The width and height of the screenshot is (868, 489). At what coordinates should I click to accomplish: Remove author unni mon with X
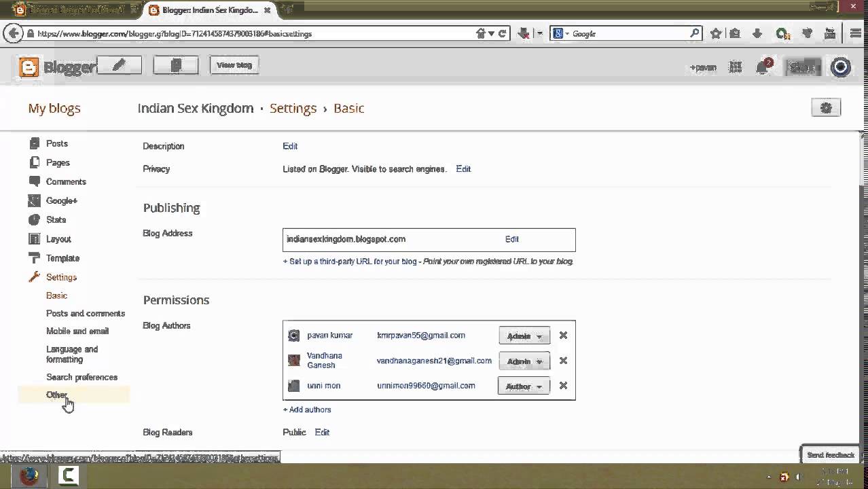pyautogui.click(x=563, y=386)
